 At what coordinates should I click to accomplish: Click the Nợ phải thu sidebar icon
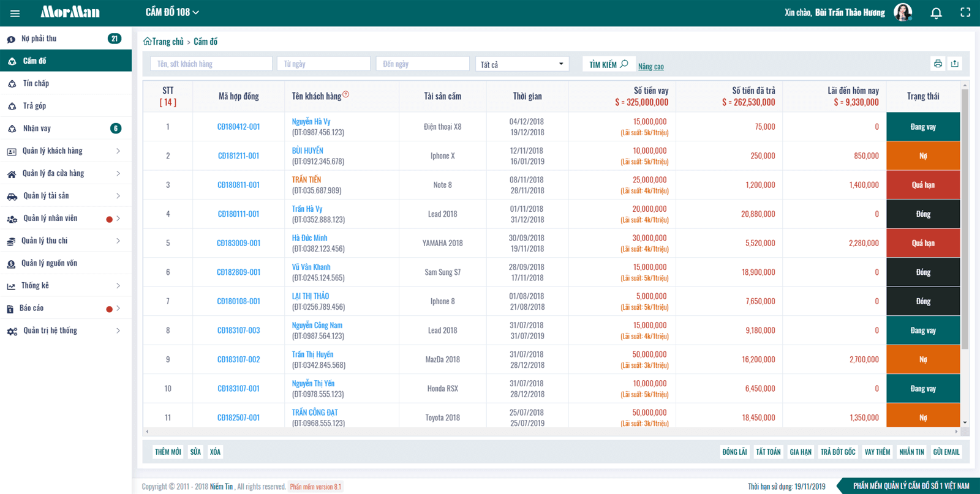[11, 39]
